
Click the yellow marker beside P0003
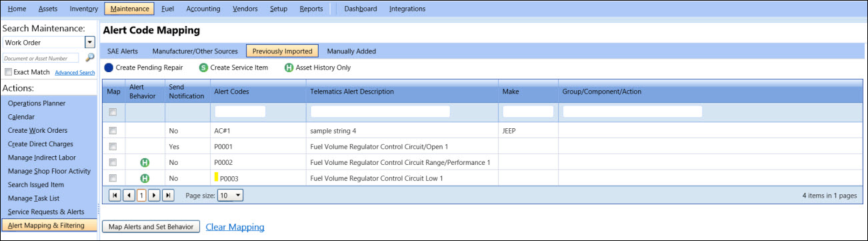(x=216, y=178)
